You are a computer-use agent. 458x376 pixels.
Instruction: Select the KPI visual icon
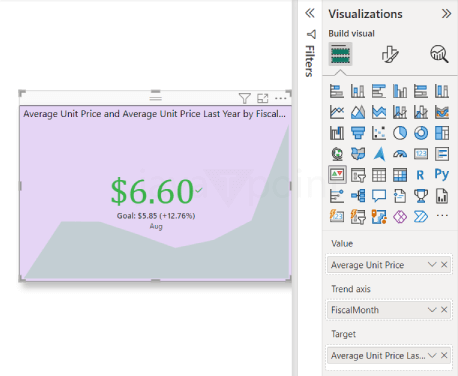[337, 174]
